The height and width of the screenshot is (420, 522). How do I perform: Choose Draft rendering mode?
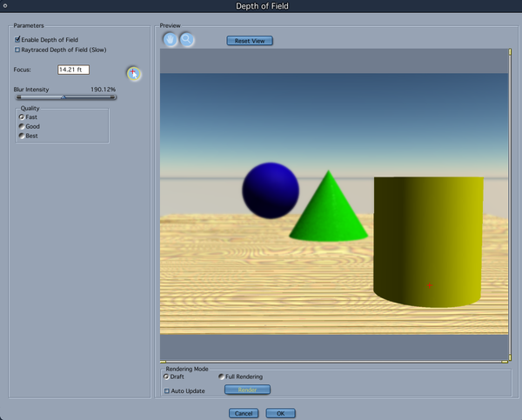tap(166, 377)
